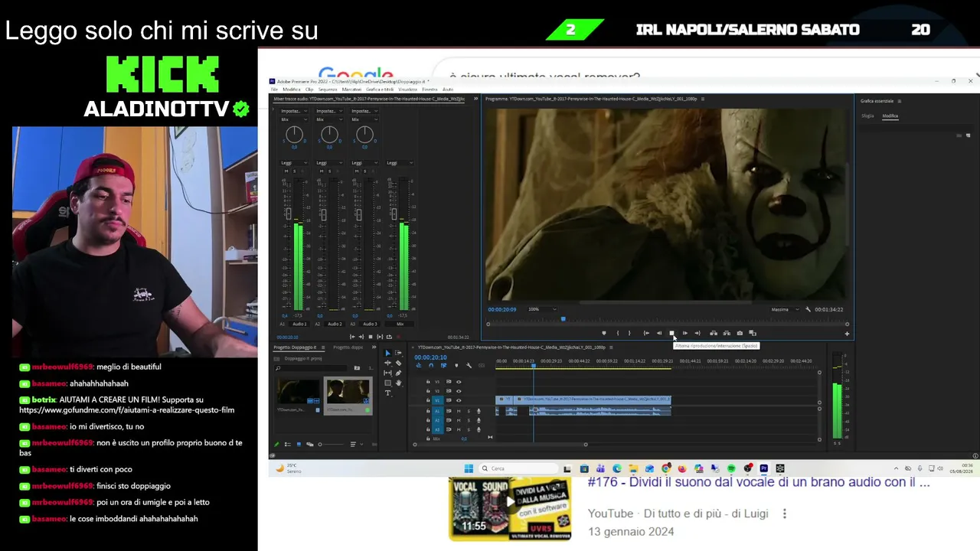Toggle Linked Selection in timeline

443,366
